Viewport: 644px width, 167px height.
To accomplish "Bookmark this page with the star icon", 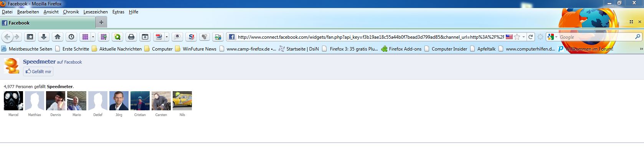I will point(517,37).
